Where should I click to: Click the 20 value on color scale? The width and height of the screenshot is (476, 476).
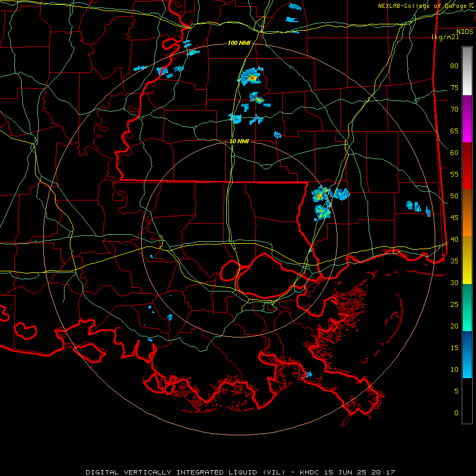pos(454,326)
